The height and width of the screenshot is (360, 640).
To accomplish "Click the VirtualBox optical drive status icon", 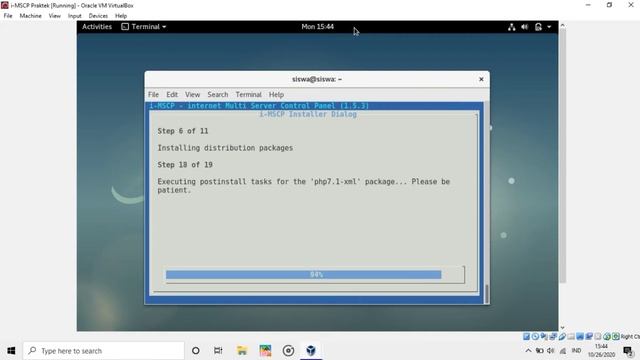I will click(535, 336).
